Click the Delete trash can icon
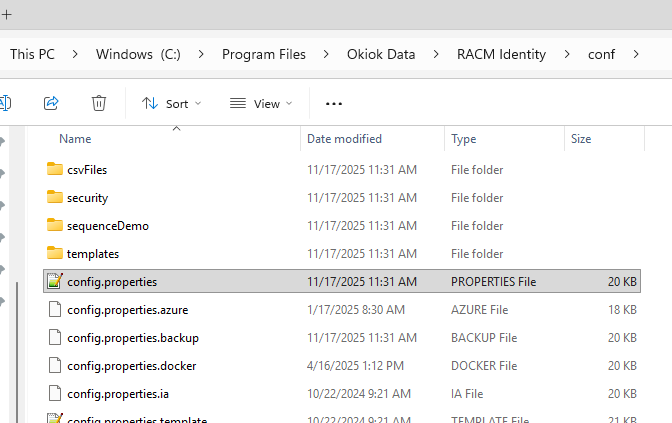Viewport: 672px width, 423px height. pos(99,103)
